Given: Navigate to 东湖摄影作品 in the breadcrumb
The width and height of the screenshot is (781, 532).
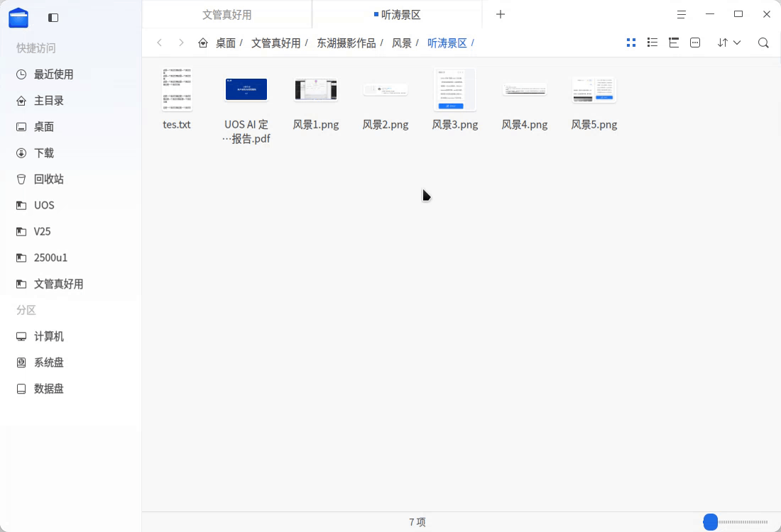Looking at the screenshot, I should coord(346,43).
